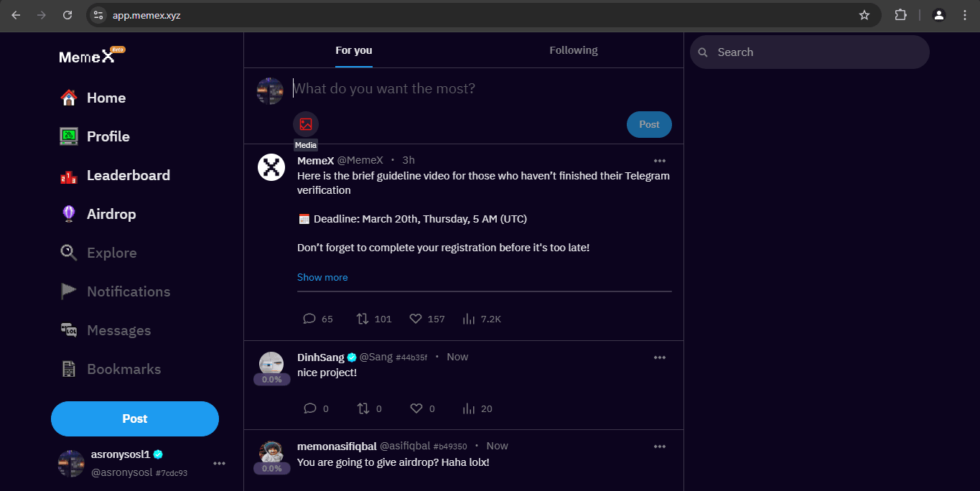Switch to the Following tab

pyautogui.click(x=573, y=50)
